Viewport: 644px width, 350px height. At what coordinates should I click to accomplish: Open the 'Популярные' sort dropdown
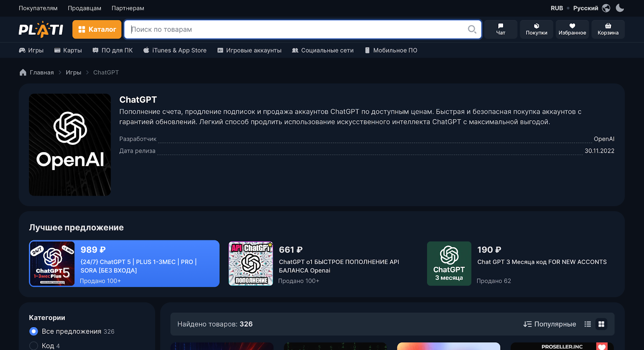[x=550, y=324]
